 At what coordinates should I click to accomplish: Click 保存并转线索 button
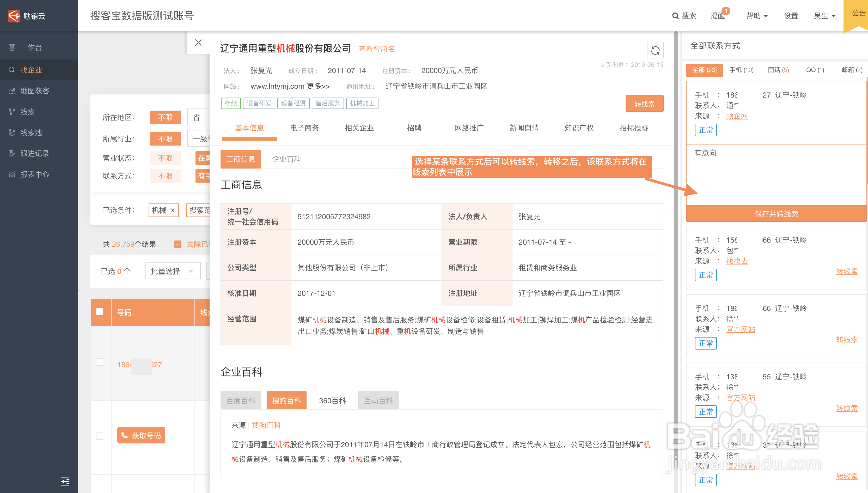[776, 214]
